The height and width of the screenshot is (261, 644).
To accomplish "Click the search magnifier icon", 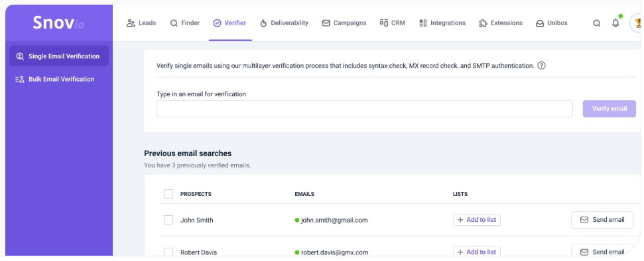I will click(x=597, y=23).
